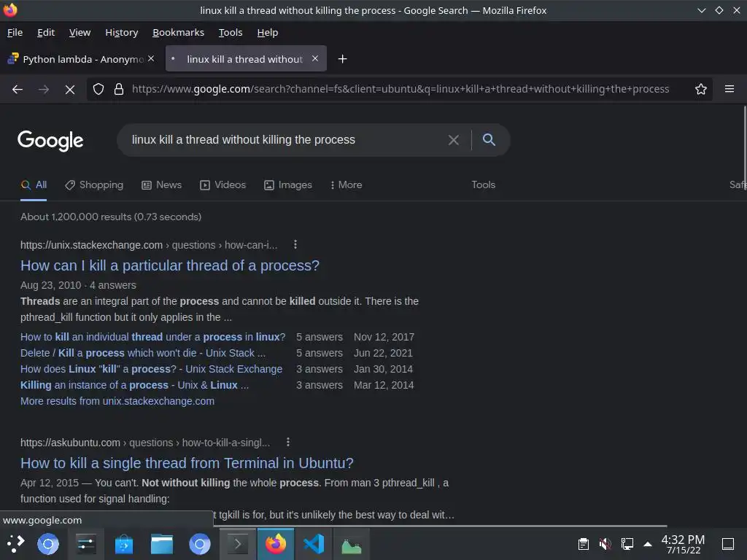
Task: Open Visual Studio Code from the taskbar
Action: click(x=314, y=544)
